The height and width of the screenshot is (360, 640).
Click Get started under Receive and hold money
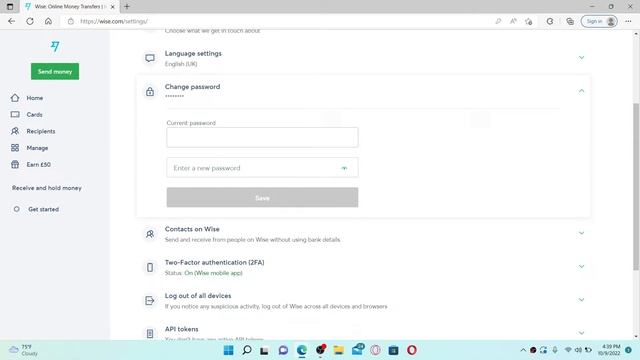[x=43, y=209]
